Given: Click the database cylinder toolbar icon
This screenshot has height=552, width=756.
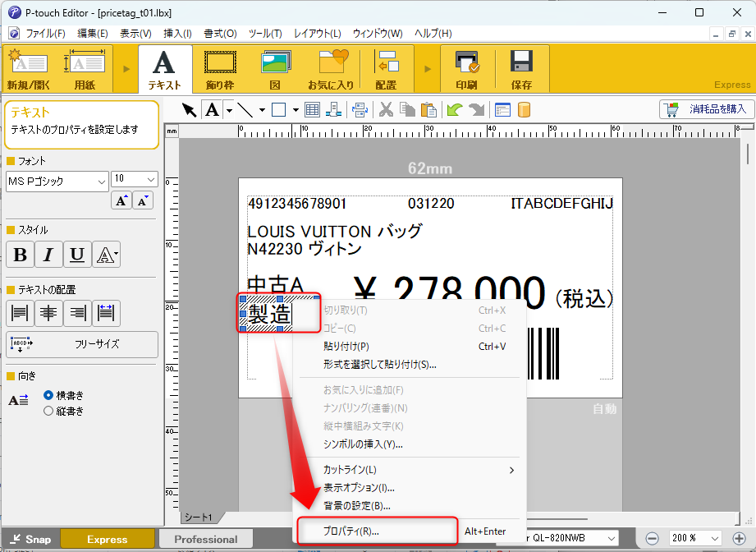Looking at the screenshot, I should 524,110.
